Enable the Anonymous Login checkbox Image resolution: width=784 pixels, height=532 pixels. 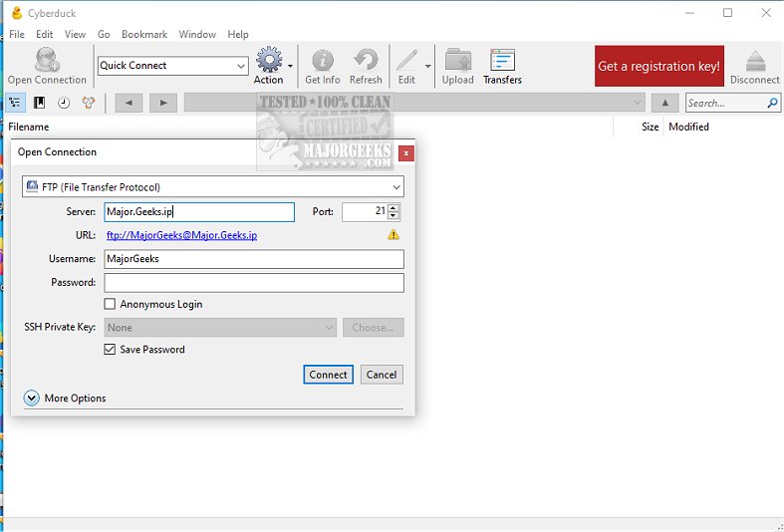[x=110, y=304]
